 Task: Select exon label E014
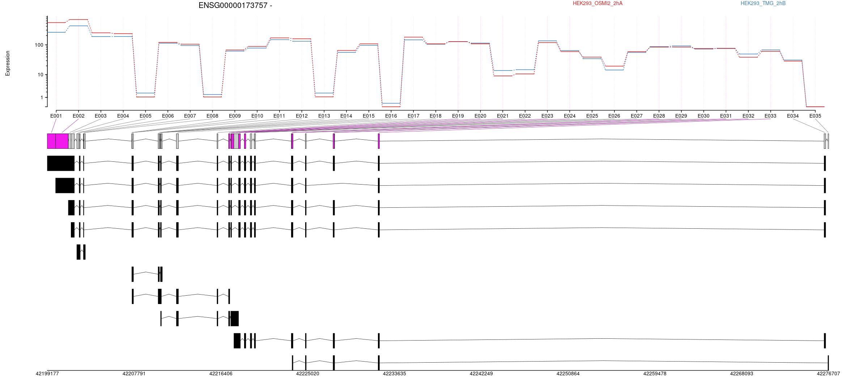pos(346,116)
